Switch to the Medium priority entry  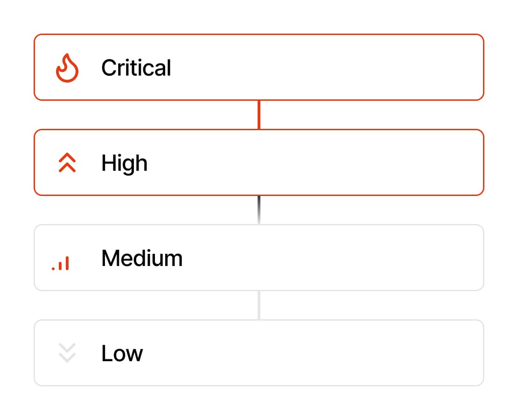coord(259,258)
